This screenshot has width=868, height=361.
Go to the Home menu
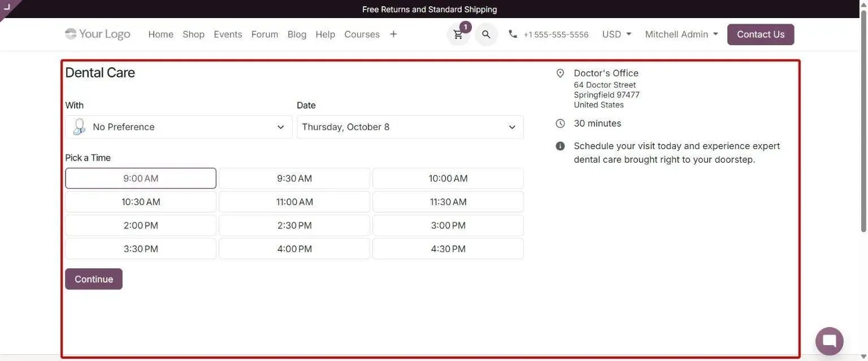coord(160,34)
